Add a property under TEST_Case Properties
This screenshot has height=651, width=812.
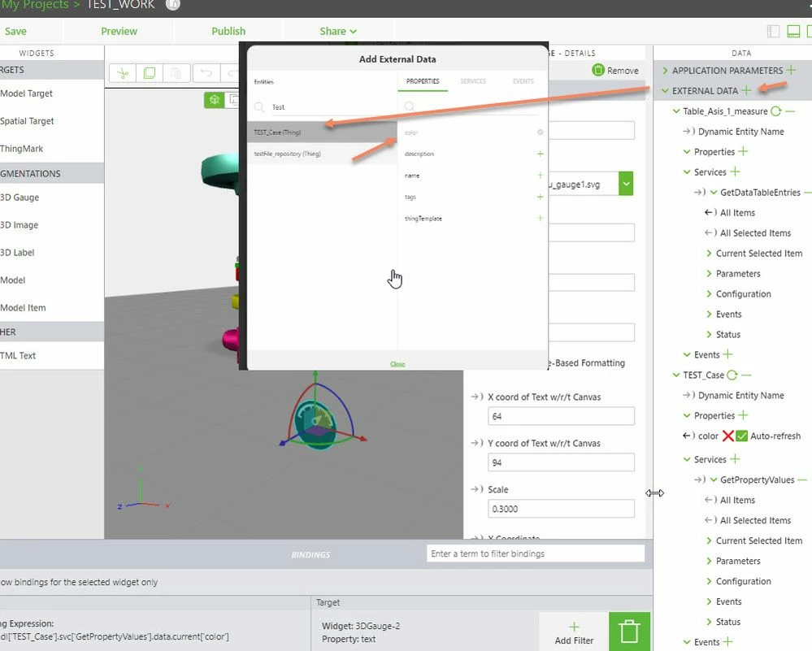pyautogui.click(x=743, y=415)
